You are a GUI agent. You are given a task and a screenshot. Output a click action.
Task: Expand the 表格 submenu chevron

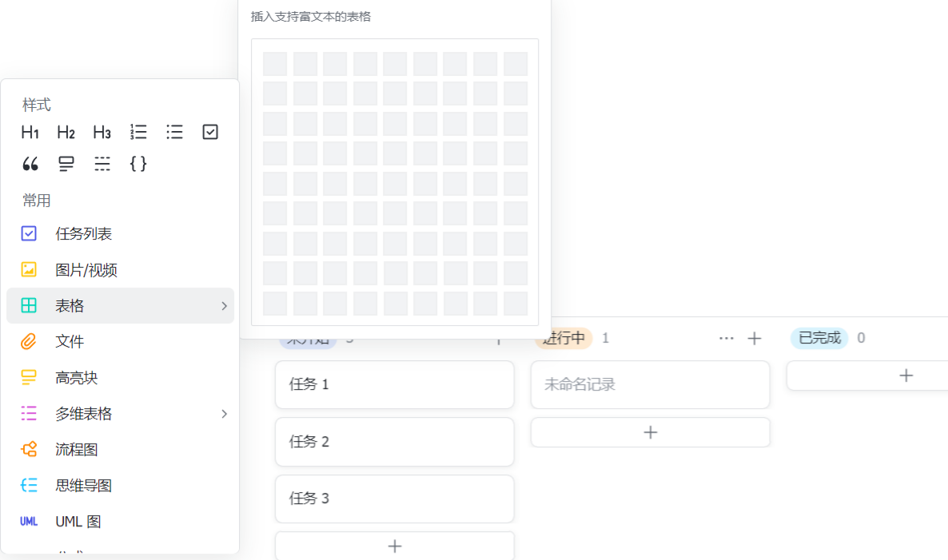(x=225, y=305)
